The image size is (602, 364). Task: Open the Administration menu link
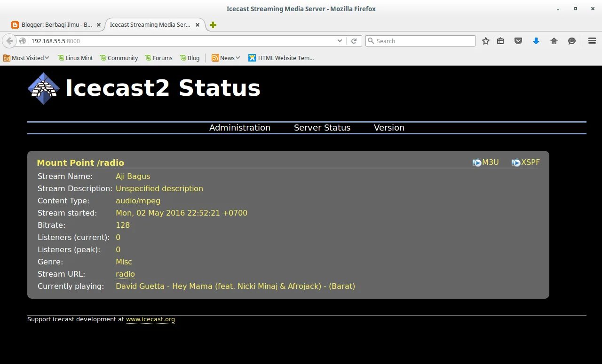(240, 128)
